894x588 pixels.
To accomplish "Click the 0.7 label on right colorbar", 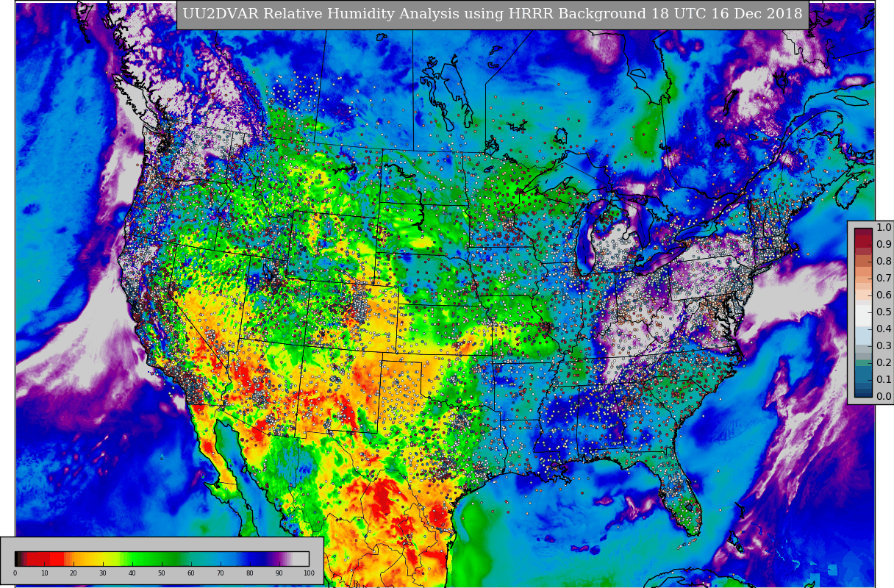I will point(884,278).
